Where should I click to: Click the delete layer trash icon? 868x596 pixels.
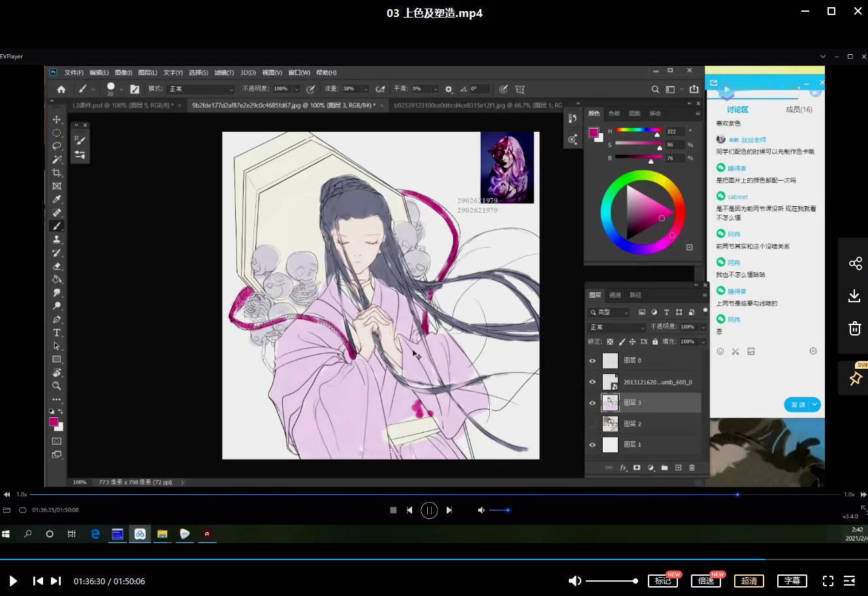[692, 467]
